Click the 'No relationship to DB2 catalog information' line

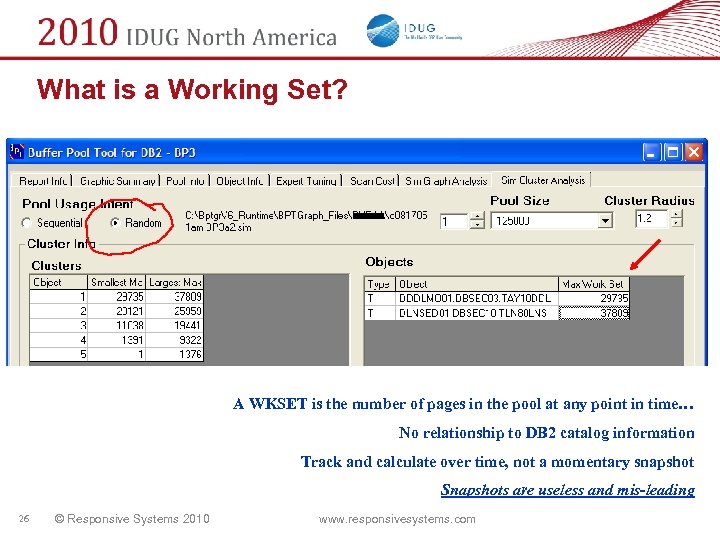click(546, 433)
